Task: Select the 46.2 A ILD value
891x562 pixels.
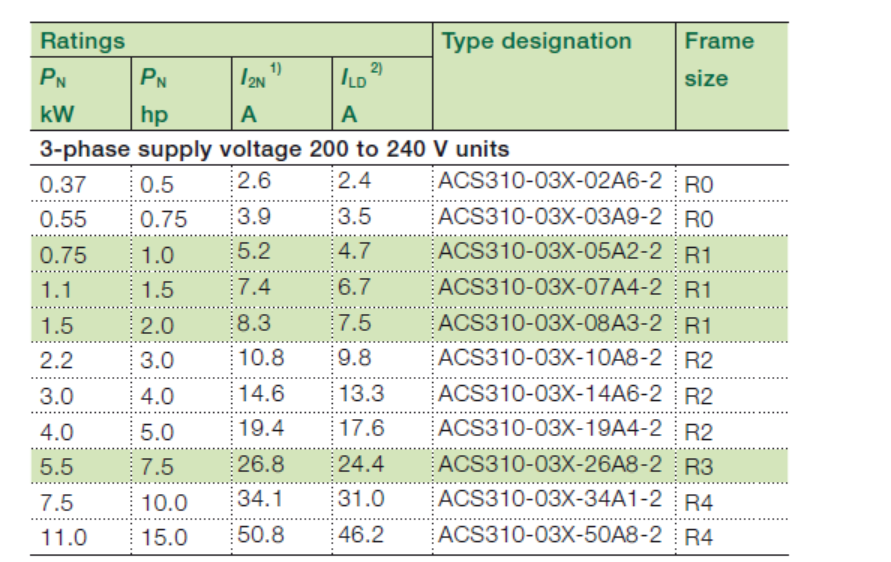Action: [361, 535]
